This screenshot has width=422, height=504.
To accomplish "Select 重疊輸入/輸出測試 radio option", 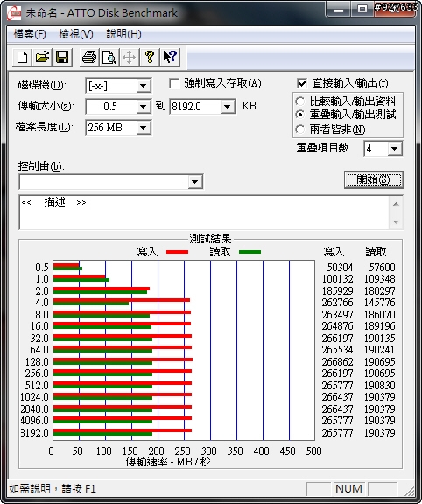I will (x=299, y=115).
